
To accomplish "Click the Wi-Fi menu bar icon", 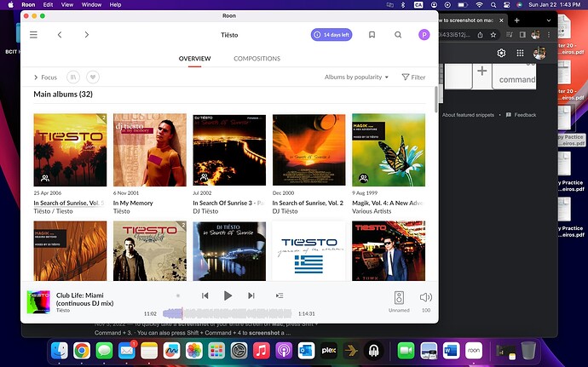I will click(x=479, y=4).
